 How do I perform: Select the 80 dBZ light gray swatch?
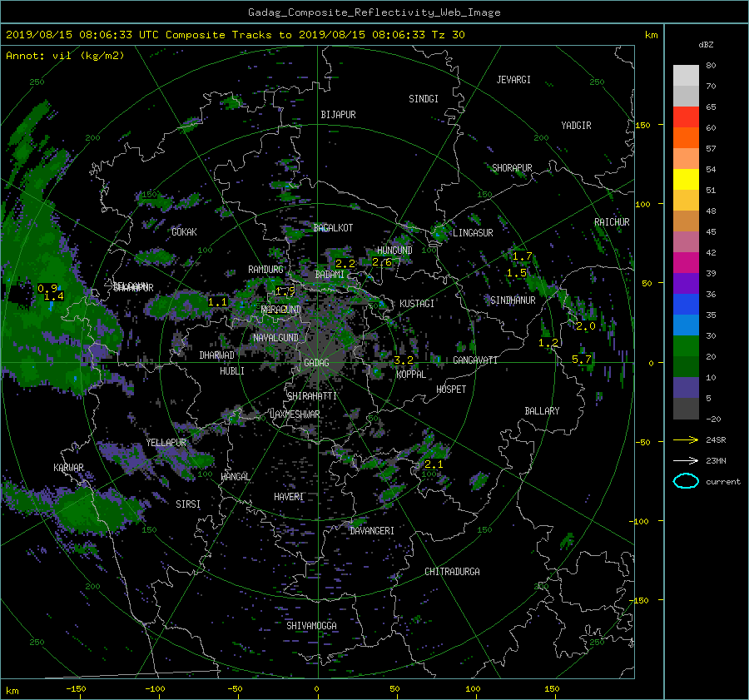pyautogui.click(x=686, y=75)
